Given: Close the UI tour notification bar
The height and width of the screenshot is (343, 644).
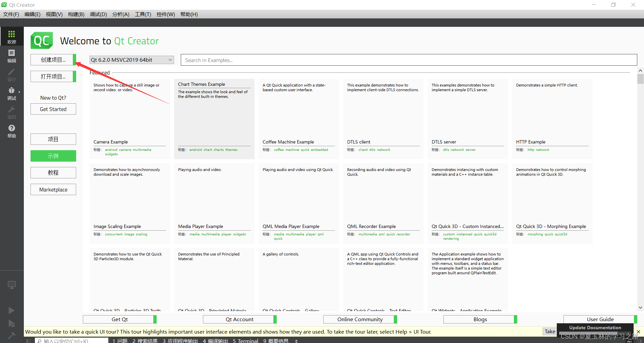Looking at the screenshot, I should tap(638, 332).
